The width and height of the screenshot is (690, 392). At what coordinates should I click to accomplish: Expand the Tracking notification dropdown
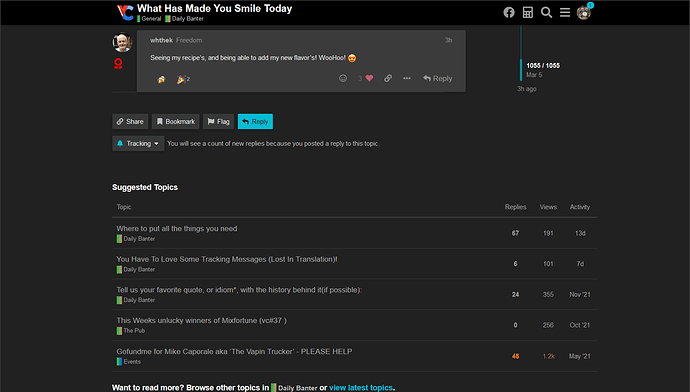click(138, 143)
